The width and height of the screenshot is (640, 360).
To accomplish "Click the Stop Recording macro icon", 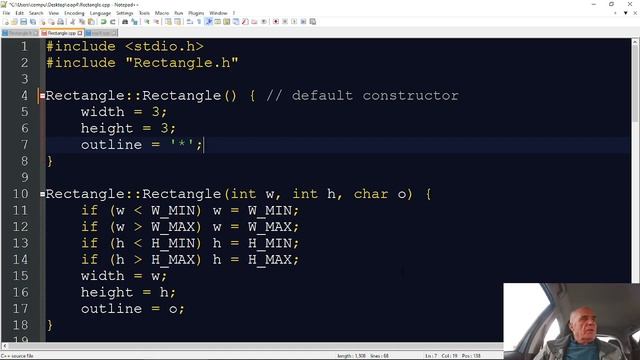I will [x=285, y=22].
